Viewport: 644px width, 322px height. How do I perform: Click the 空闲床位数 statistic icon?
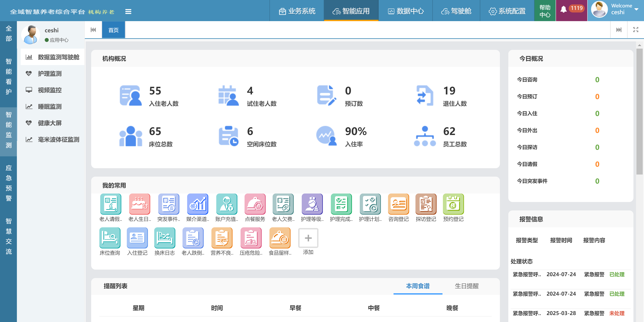228,136
